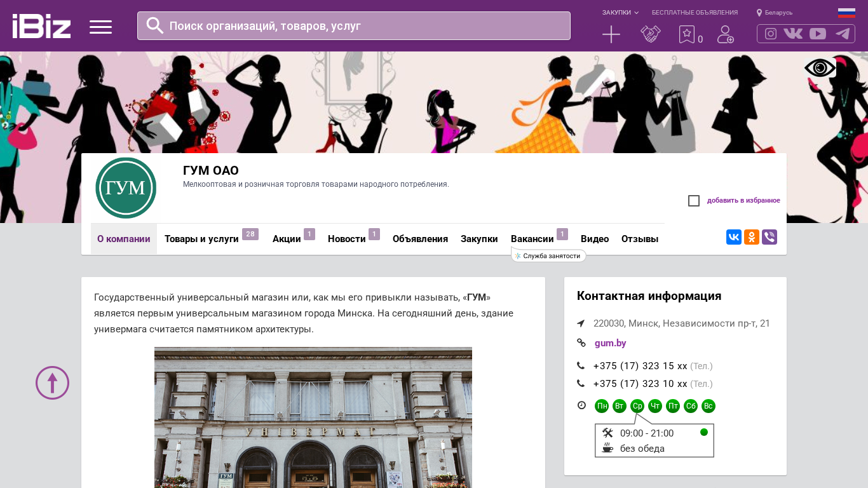
Task: Toggle the accessibility eye view mode
Action: 820,67
